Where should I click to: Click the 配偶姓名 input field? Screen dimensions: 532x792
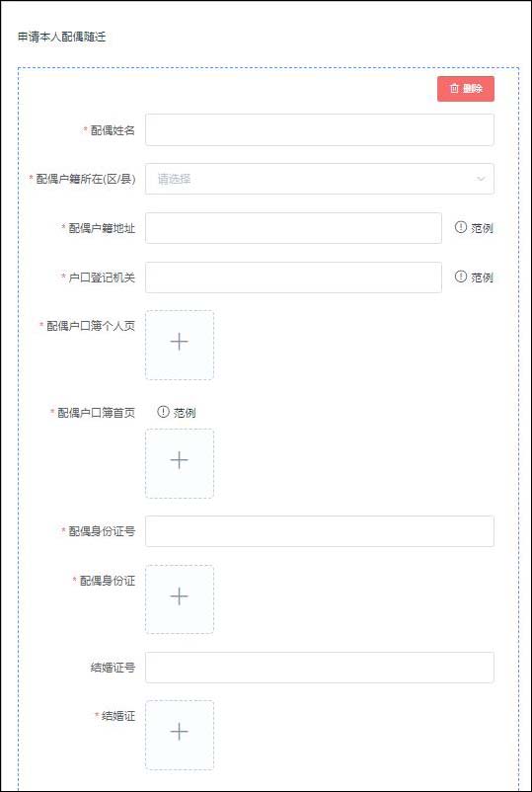[320, 129]
